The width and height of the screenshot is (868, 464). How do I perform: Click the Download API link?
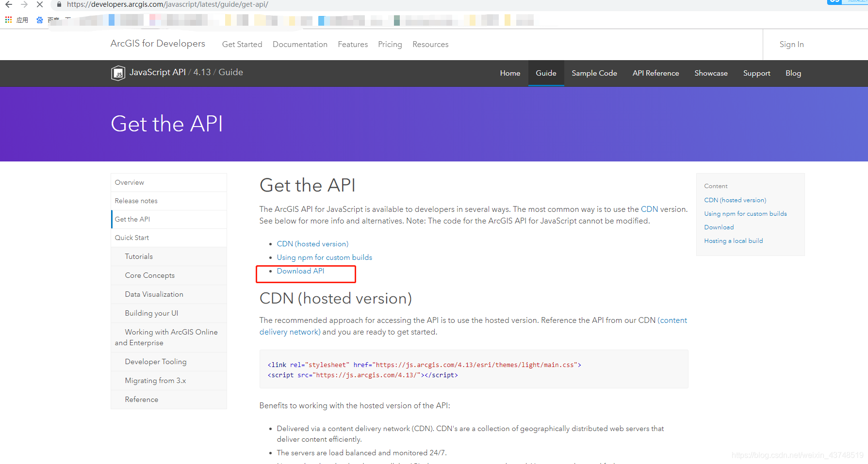(300, 271)
